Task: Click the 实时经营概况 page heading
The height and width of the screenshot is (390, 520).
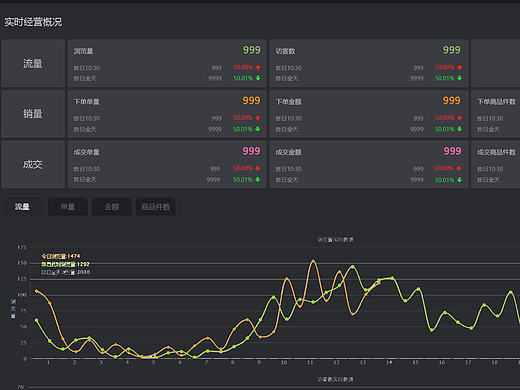Action: (33, 22)
